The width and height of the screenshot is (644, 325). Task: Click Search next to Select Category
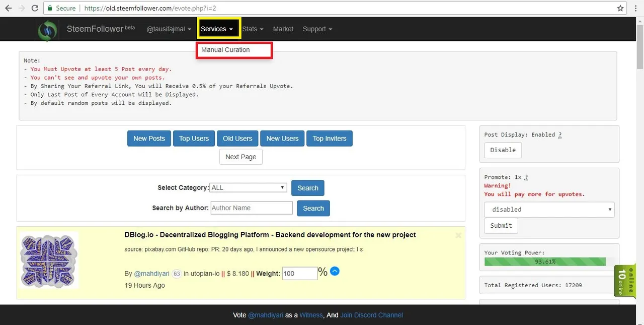tap(308, 188)
